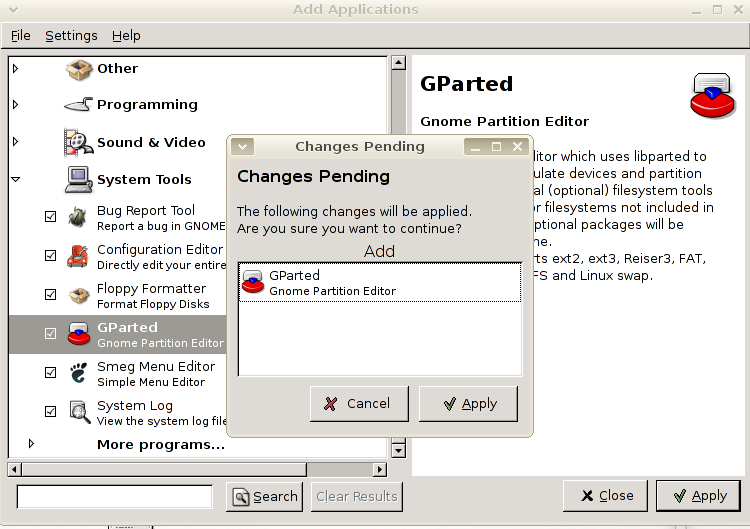Screen dimensions: 750x529
Task: Expand the Other category
Action: [15, 68]
